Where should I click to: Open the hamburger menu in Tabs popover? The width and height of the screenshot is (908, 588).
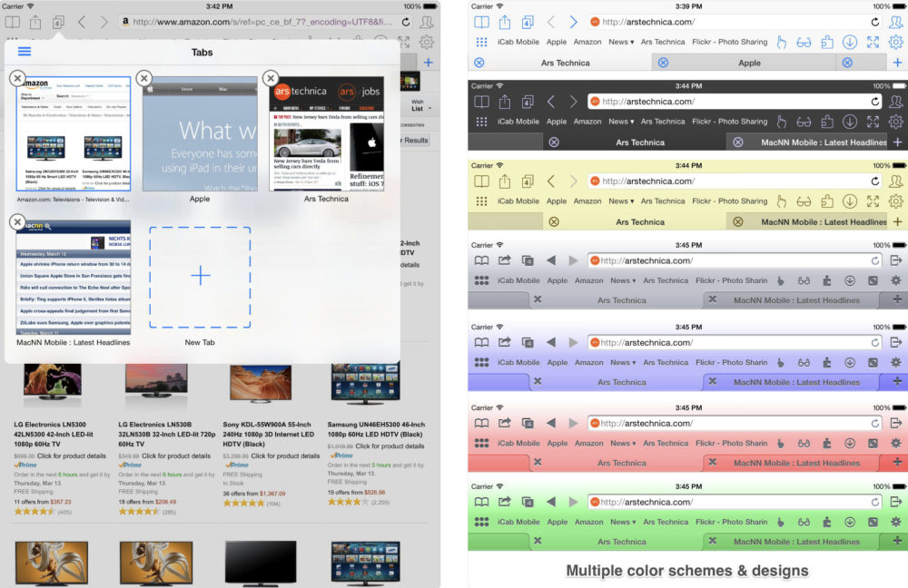pos(25,52)
